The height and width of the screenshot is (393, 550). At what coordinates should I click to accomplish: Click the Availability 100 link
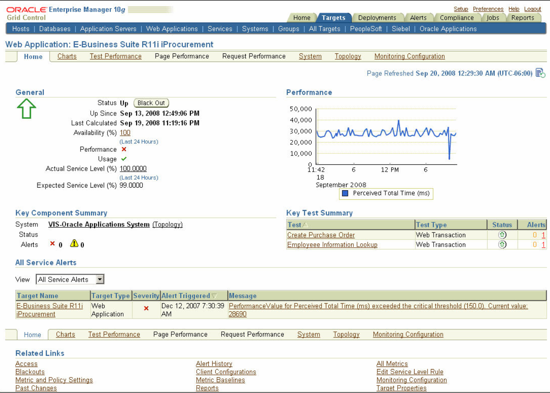pos(125,133)
